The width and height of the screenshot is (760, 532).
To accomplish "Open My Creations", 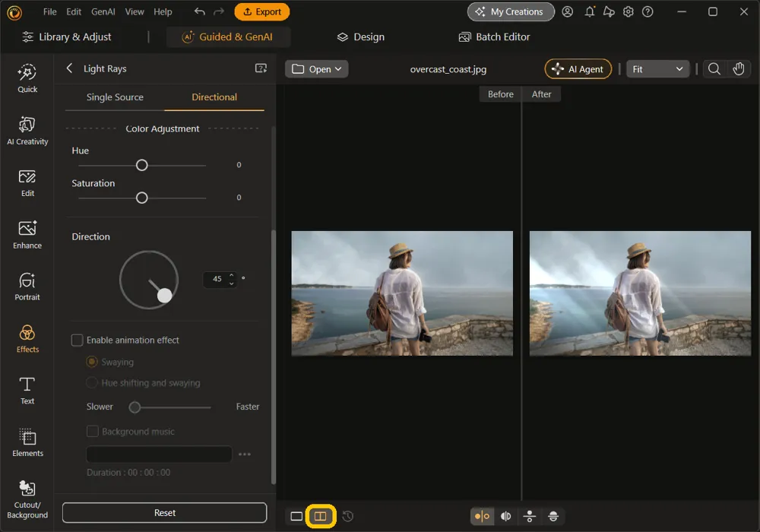I will pos(511,11).
